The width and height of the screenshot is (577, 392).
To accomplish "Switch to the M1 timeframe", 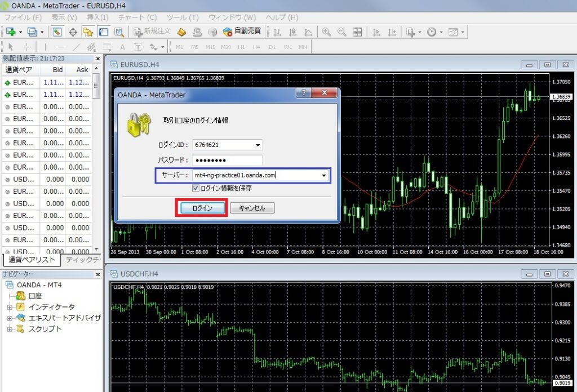I will pos(179,47).
